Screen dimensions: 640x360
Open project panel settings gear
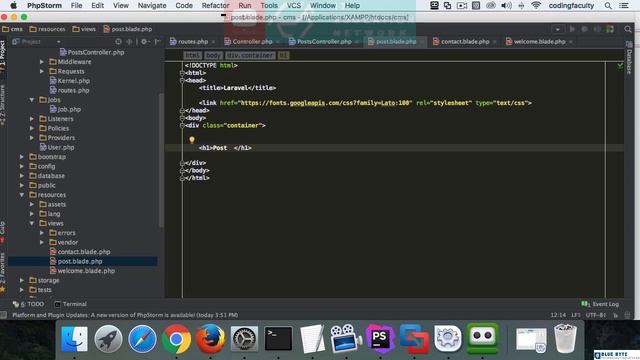coord(144,42)
